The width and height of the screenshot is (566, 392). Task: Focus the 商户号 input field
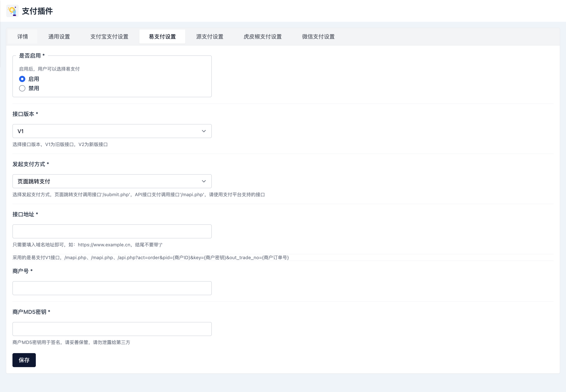pos(112,288)
